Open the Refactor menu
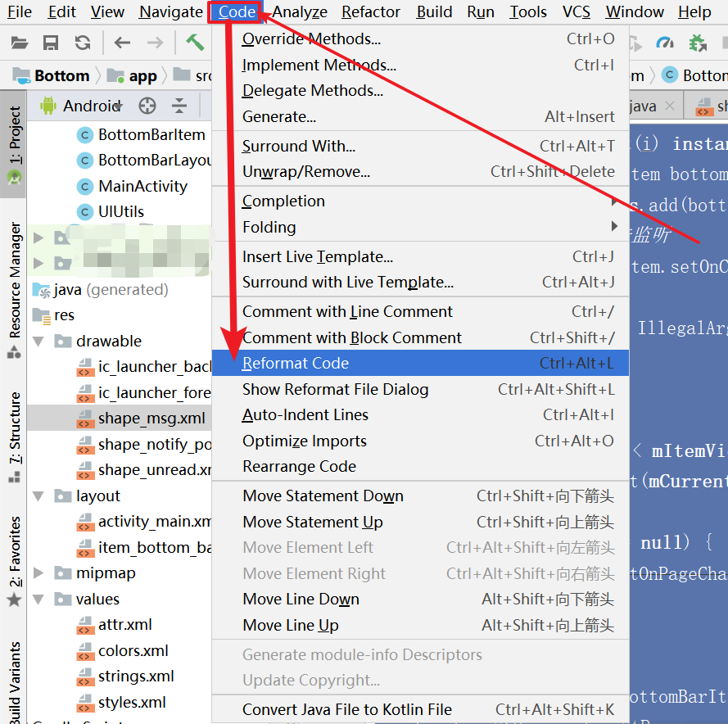The image size is (728, 724). tap(370, 12)
